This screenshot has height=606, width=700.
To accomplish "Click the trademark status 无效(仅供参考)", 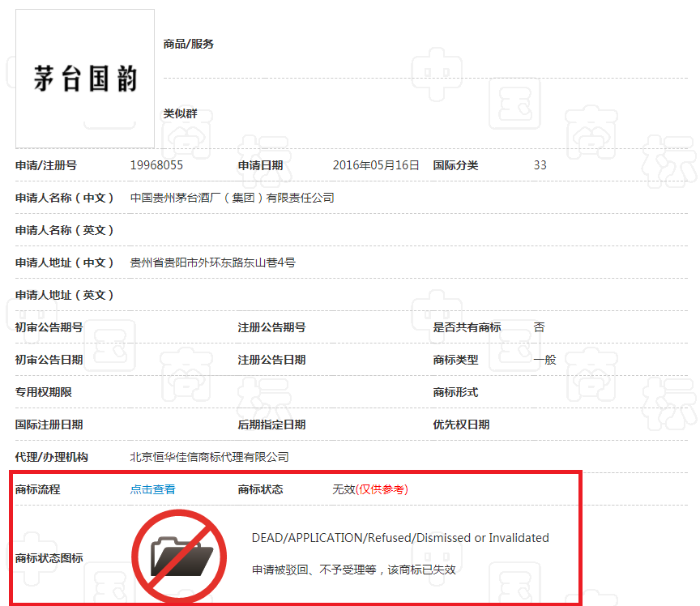I will pyautogui.click(x=370, y=489).
